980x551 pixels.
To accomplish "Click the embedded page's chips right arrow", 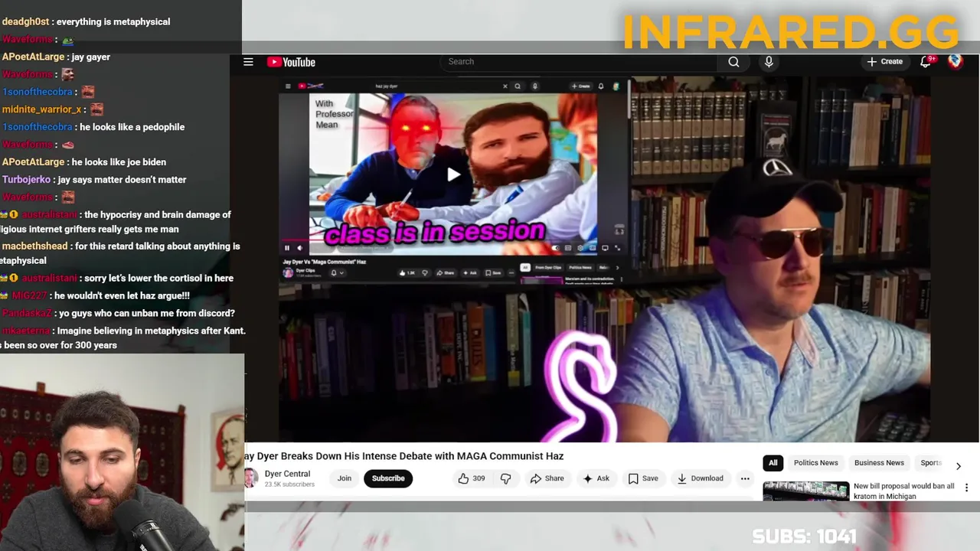I will click(x=617, y=268).
